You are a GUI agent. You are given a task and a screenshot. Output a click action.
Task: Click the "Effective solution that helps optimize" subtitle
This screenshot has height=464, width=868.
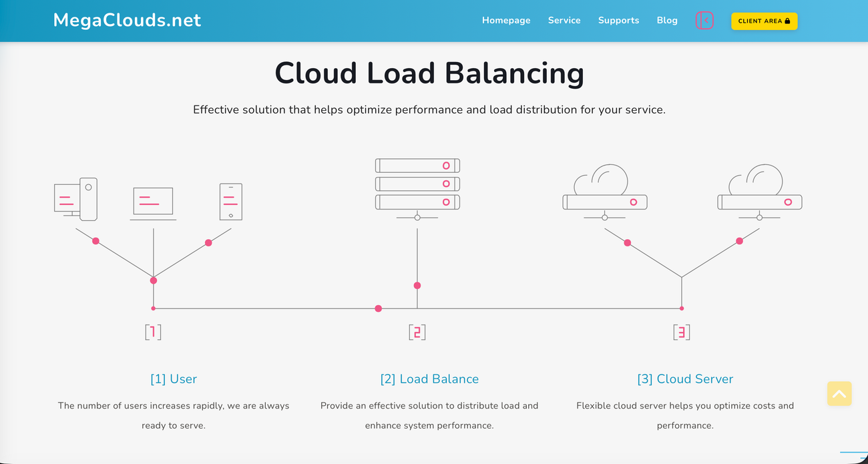click(x=429, y=109)
